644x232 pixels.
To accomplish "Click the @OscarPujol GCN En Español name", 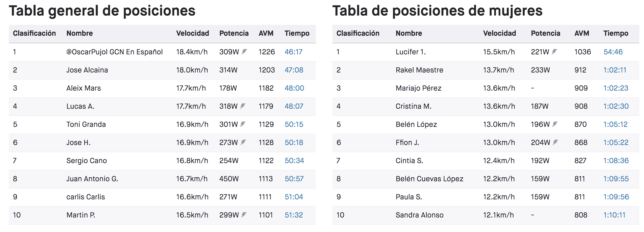I will (x=114, y=52).
